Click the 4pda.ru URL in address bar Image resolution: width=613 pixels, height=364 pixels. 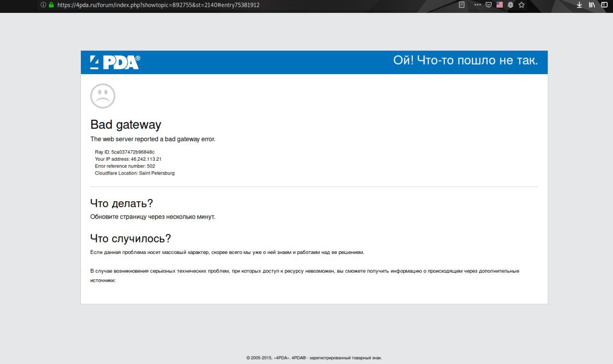pyautogui.click(x=159, y=5)
